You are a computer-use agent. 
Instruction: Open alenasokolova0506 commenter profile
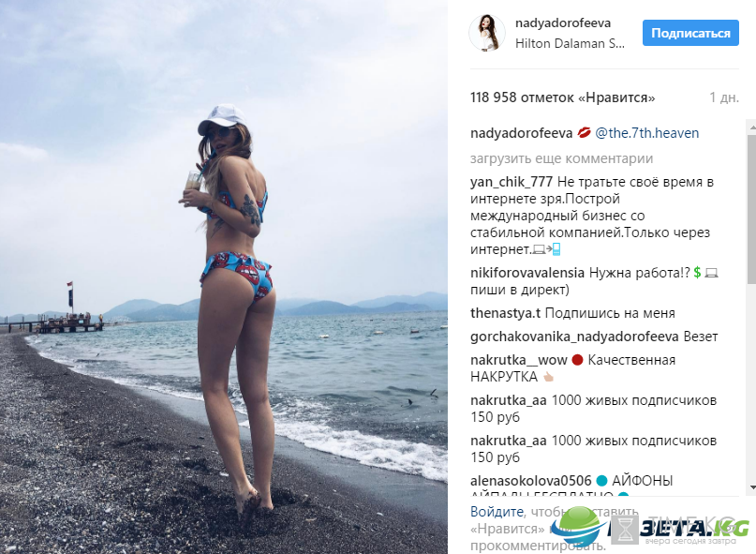pos(531,481)
